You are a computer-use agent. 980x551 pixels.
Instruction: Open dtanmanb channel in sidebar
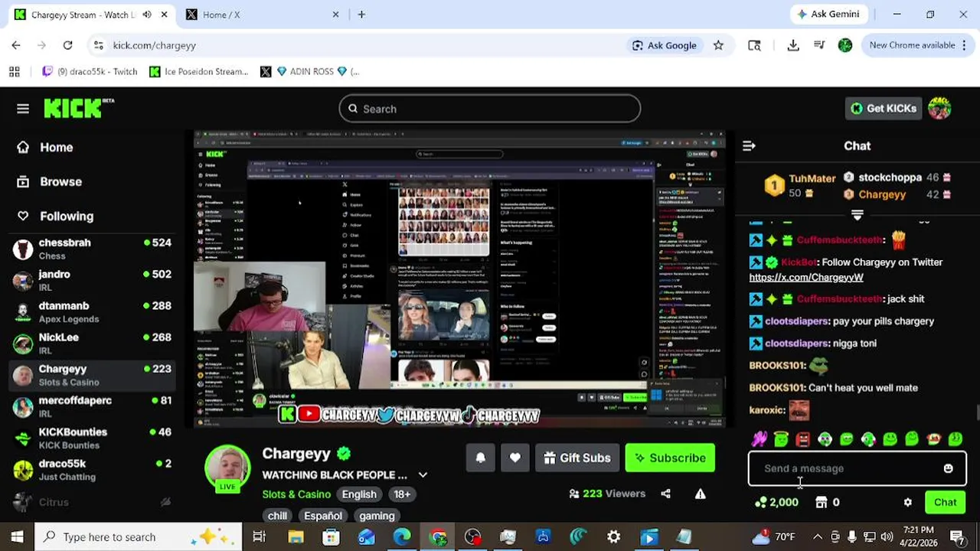click(92, 312)
